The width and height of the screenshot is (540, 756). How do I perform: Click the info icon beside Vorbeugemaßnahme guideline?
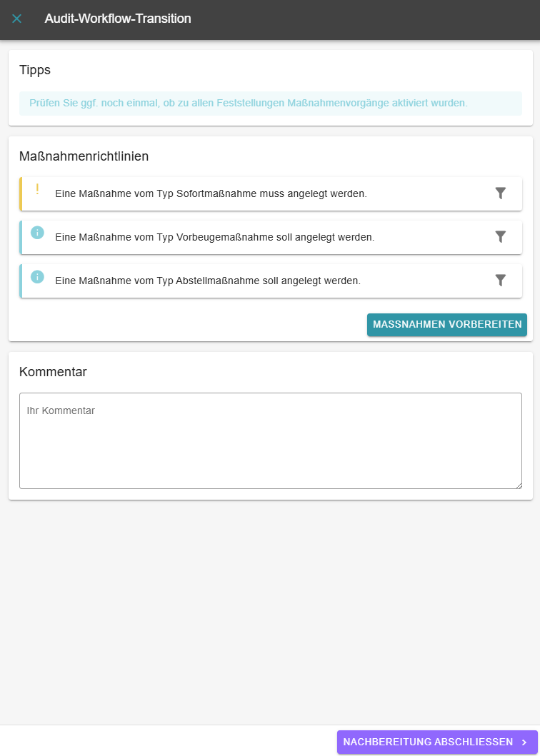click(37, 233)
